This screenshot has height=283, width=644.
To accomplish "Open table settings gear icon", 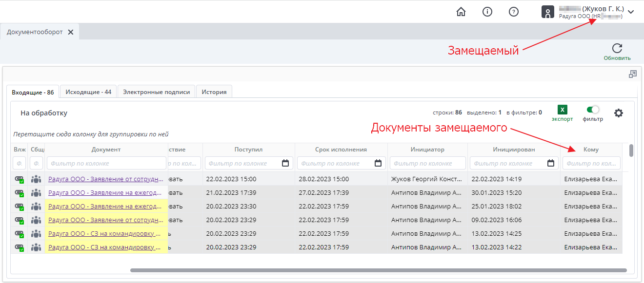I will [x=619, y=113].
